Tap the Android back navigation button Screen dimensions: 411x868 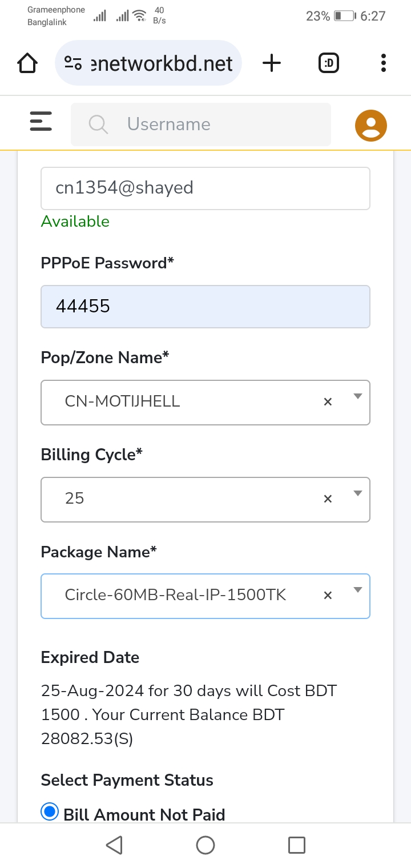(114, 845)
